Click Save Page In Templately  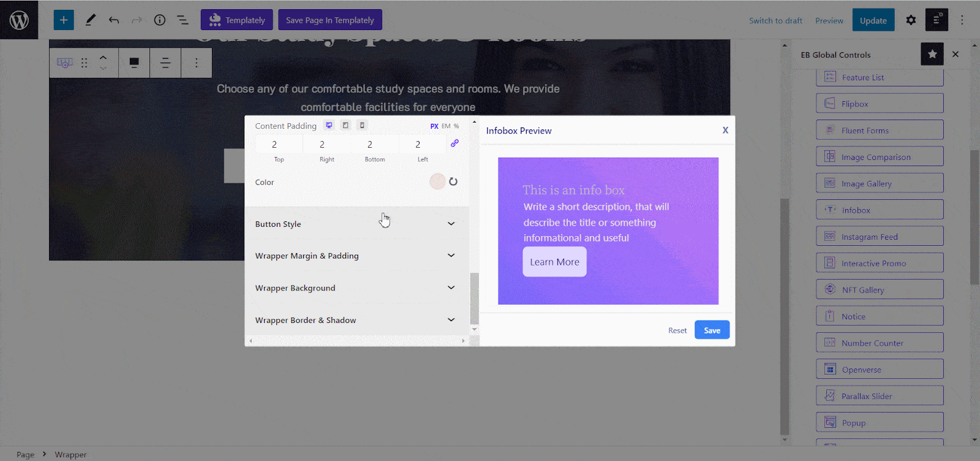(330, 20)
